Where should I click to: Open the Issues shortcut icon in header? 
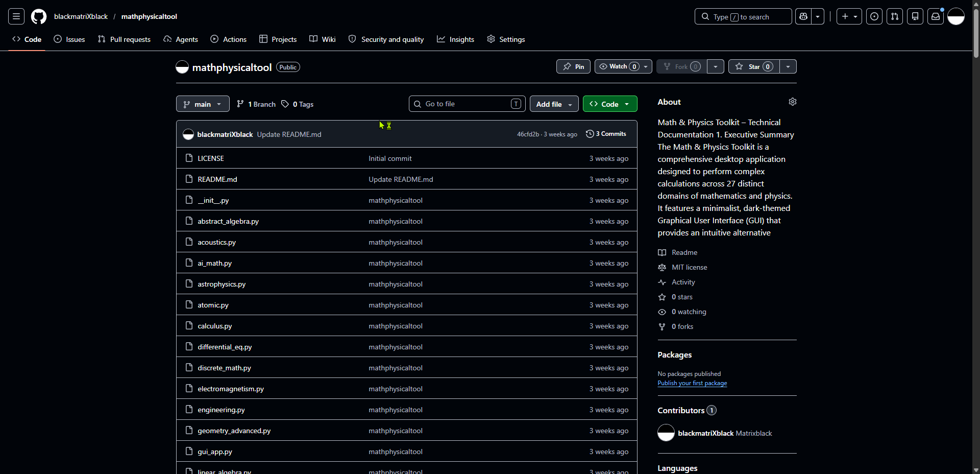pos(874,16)
